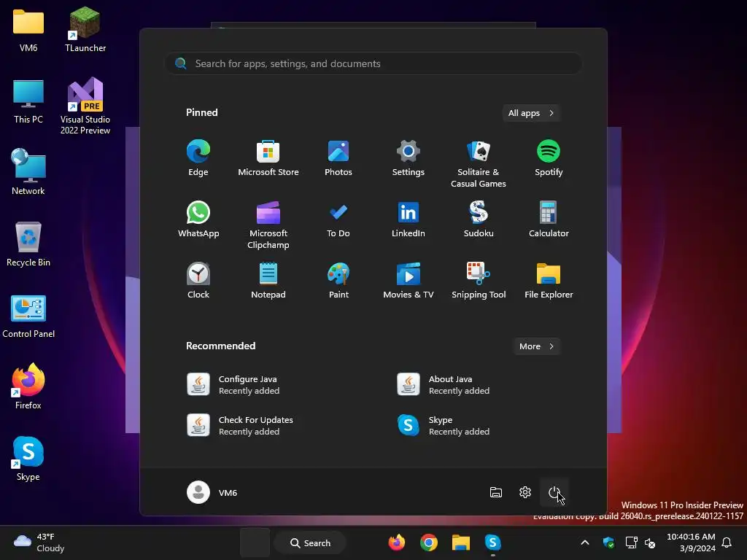
Task: Launch WhatsApp pinned app
Action: click(198, 219)
